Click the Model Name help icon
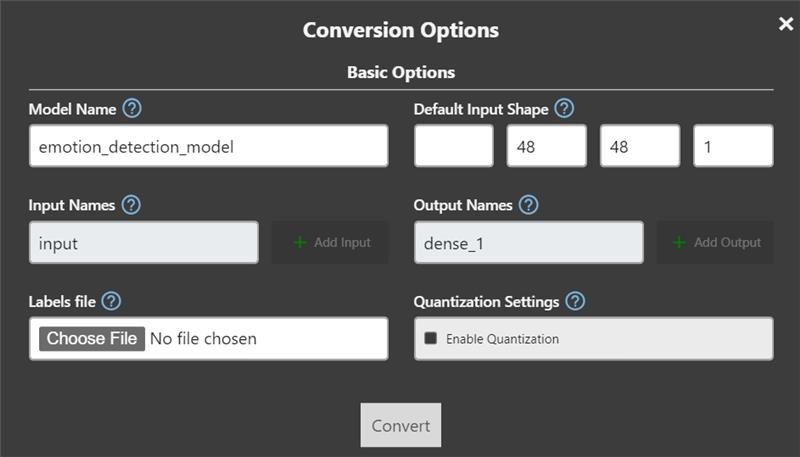800x457 pixels. (132, 109)
